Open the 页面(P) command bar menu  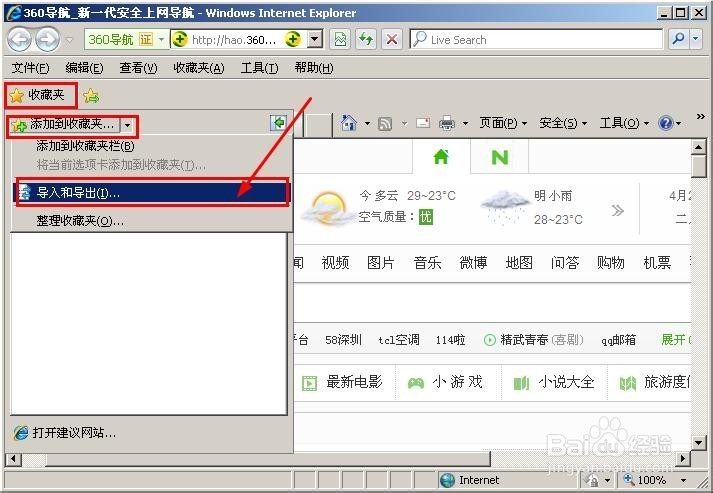click(x=503, y=123)
